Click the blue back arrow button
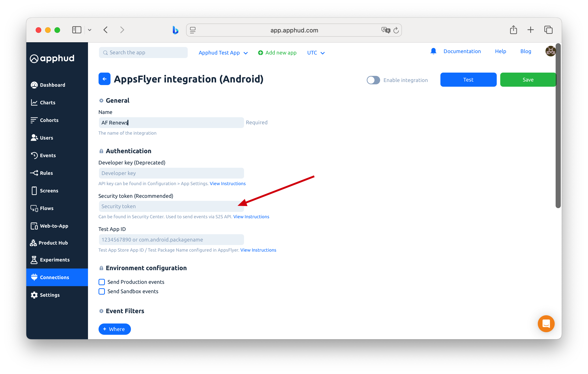 point(104,79)
